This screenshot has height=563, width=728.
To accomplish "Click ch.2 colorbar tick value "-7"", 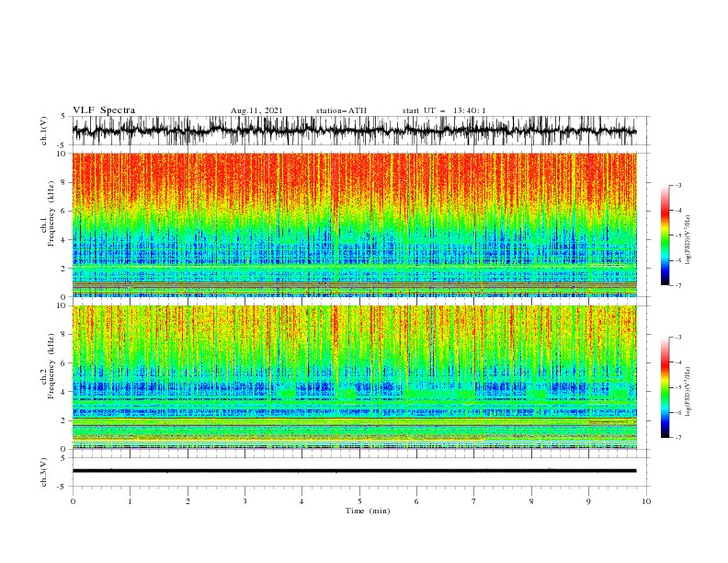I will click(x=677, y=438).
